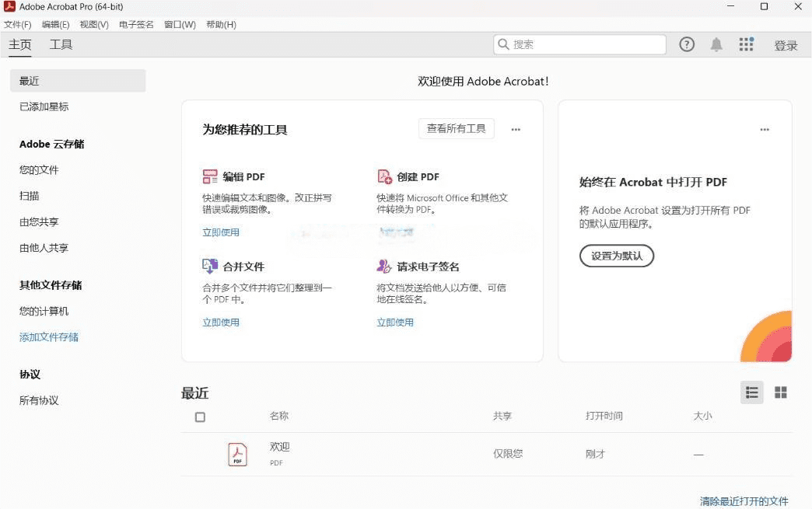812x509 pixels.
Task: Click the 其他文件存储 sidebar heading
Action: (51, 285)
